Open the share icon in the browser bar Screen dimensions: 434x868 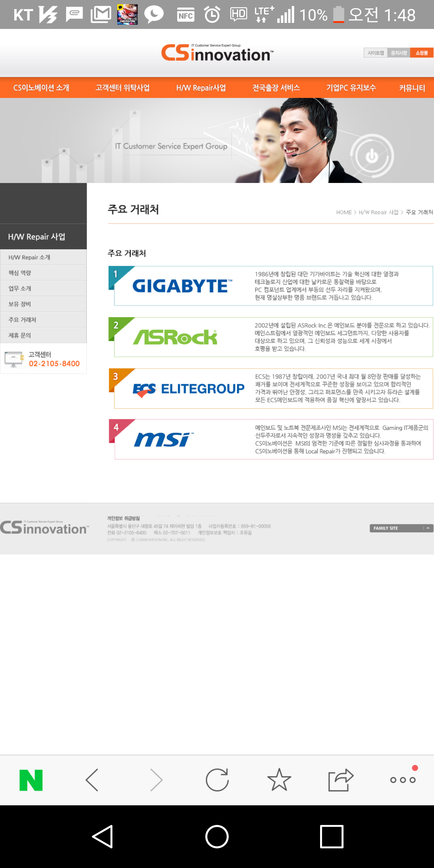(341, 780)
